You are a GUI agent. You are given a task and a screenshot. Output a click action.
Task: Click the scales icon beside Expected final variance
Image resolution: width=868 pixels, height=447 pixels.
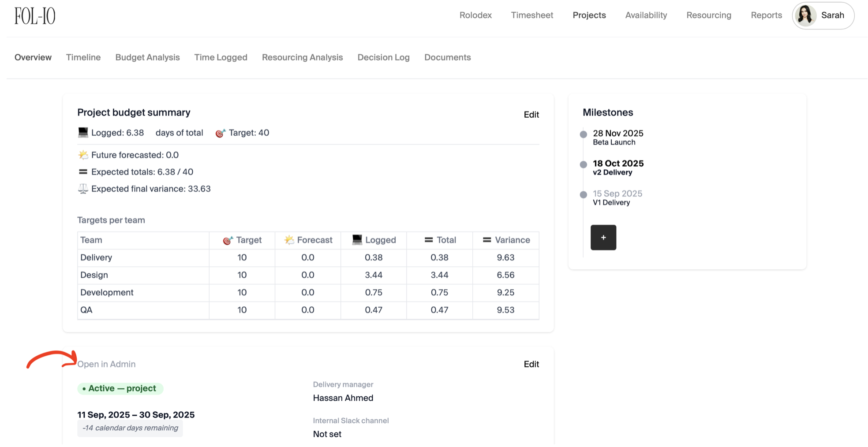[x=83, y=189]
